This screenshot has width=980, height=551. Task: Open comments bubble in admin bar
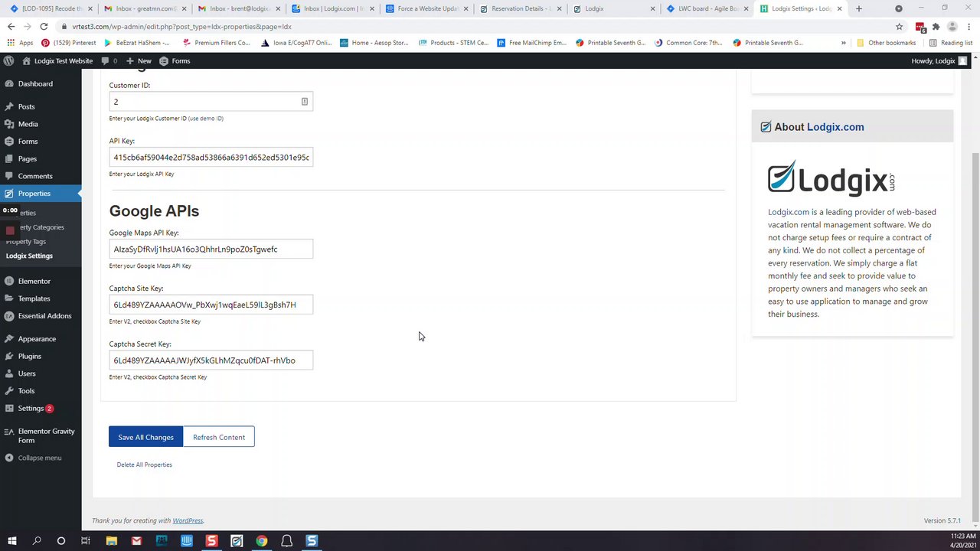pos(109,60)
